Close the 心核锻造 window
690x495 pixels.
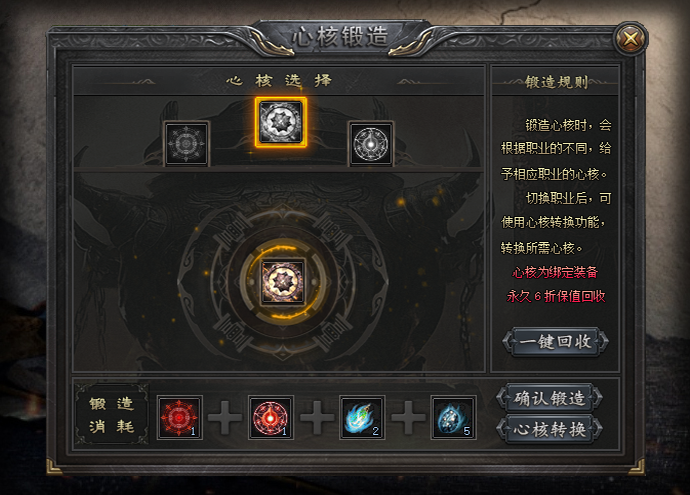(631, 38)
